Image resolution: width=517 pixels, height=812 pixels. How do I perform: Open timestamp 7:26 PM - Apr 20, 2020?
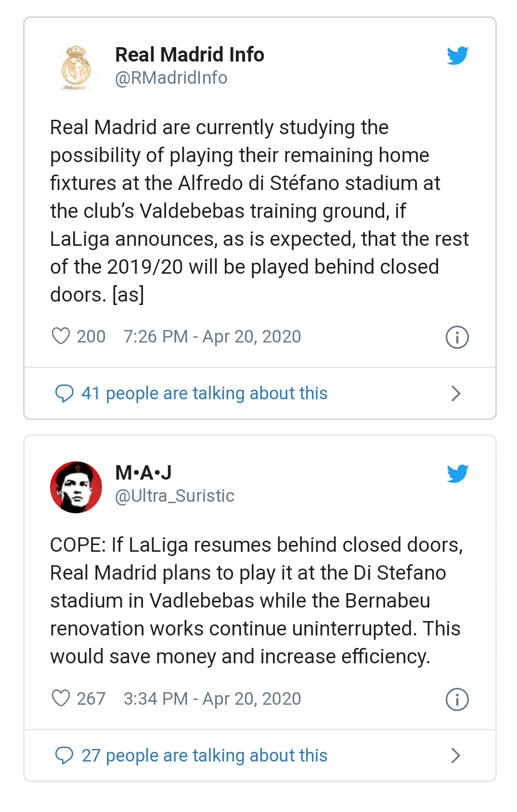[x=212, y=337]
